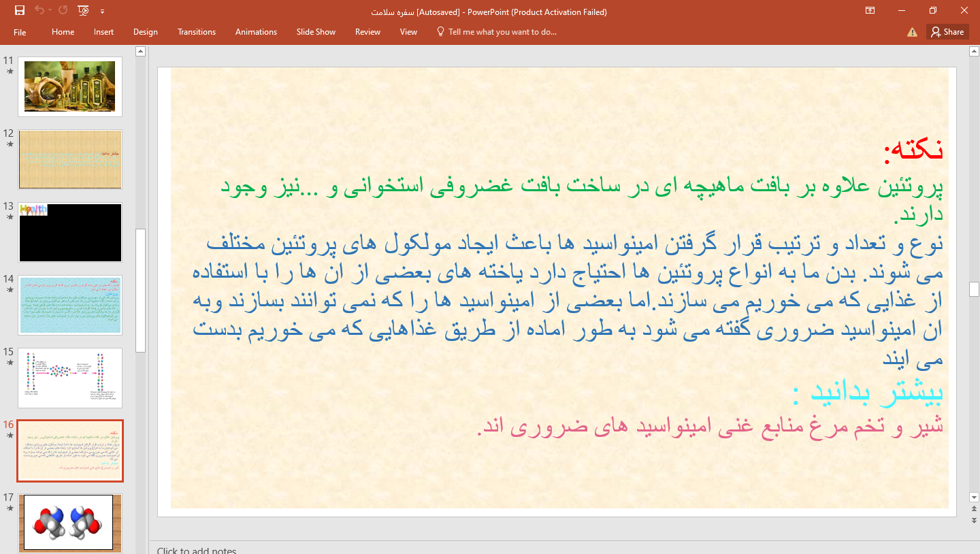980x554 pixels.
Task: Jump to the next slide using double-arrow button
Action: click(974, 521)
